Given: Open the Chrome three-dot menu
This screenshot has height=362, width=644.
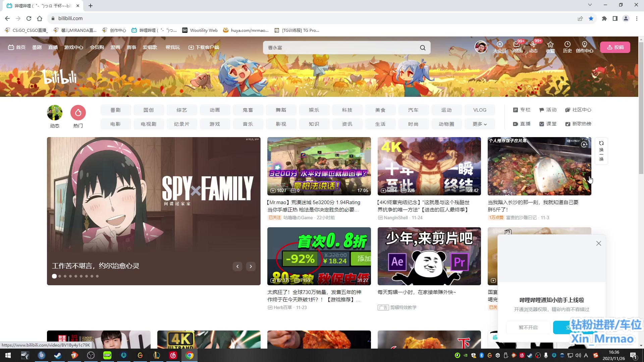Looking at the screenshot, I should [637, 18].
